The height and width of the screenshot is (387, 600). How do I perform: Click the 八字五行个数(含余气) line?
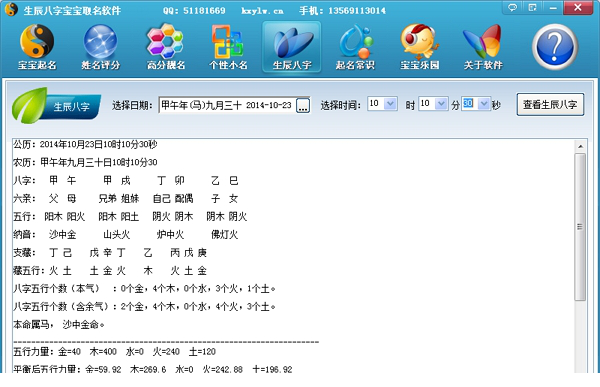tap(144, 306)
